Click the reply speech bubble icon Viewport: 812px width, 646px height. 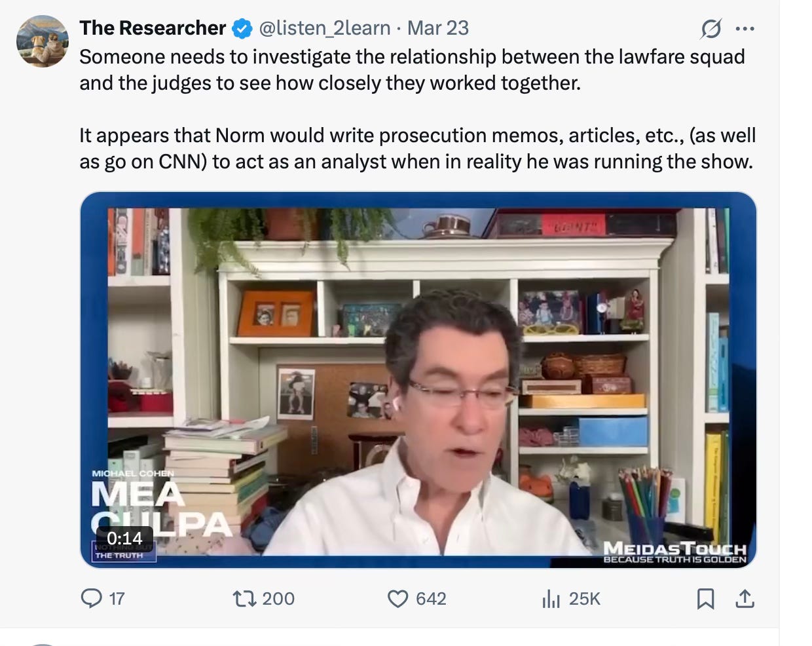91,598
